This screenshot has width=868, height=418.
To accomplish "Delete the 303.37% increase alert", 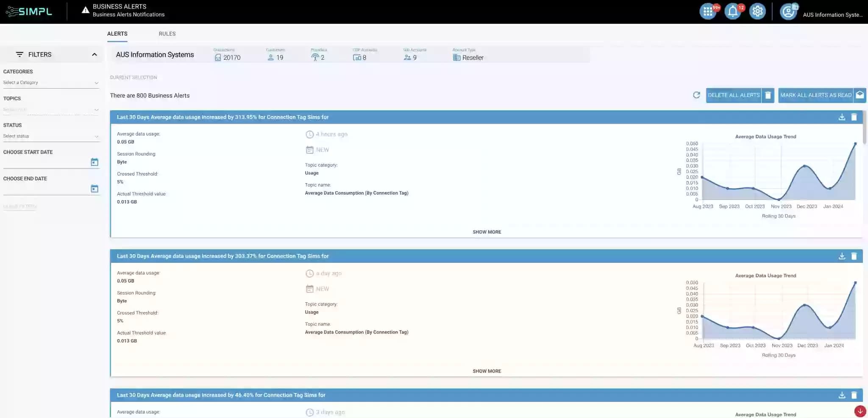I will point(854,256).
